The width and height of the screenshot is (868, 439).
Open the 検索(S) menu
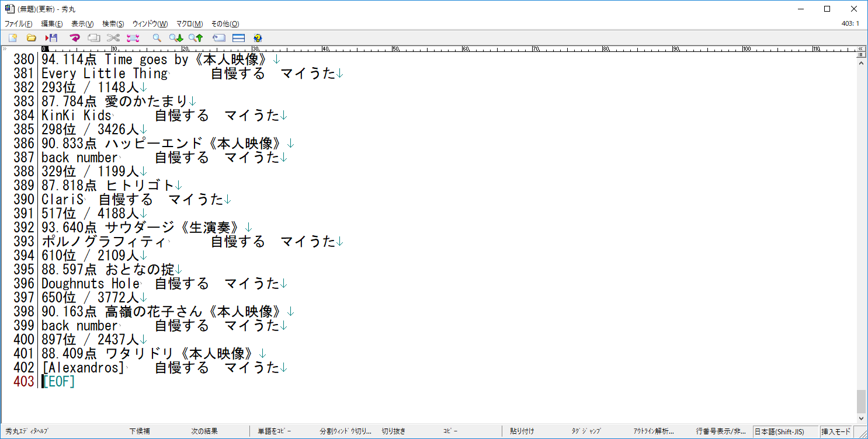(x=113, y=24)
